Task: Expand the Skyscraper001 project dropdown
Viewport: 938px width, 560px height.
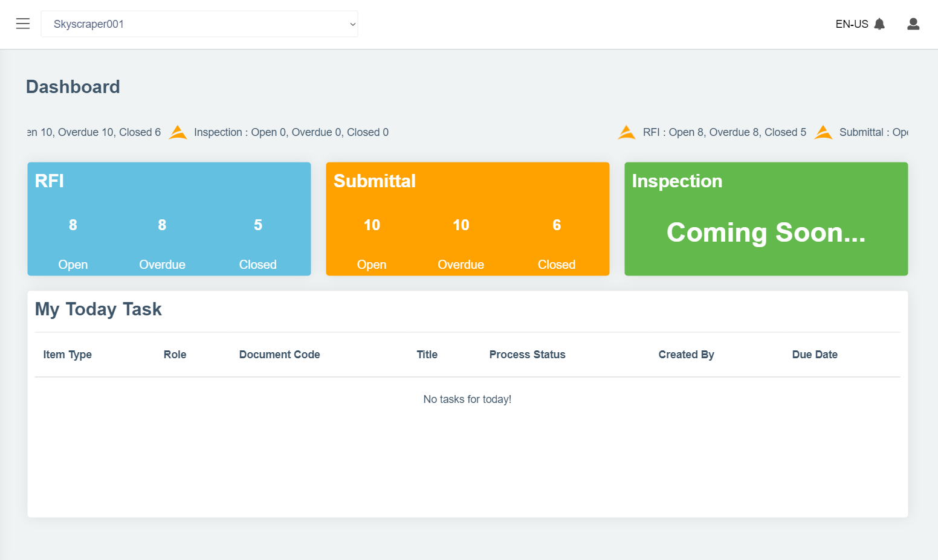Action: tap(199, 24)
